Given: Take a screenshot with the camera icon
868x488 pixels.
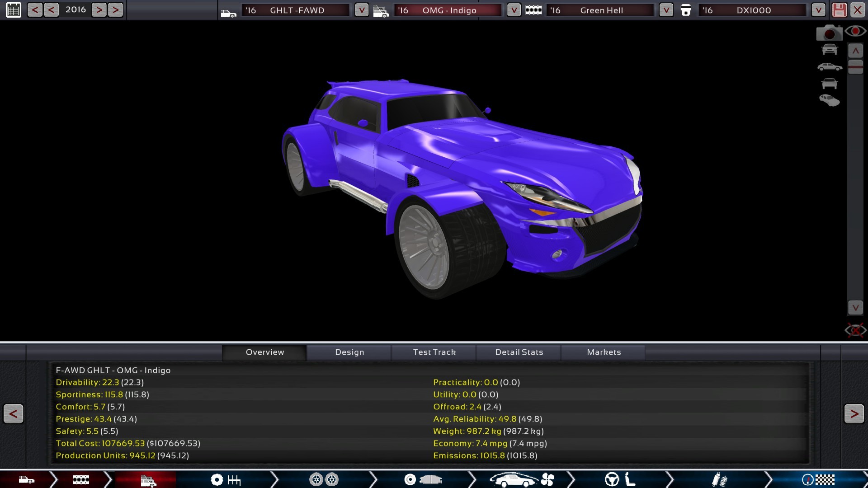Looking at the screenshot, I should [829, 33].
